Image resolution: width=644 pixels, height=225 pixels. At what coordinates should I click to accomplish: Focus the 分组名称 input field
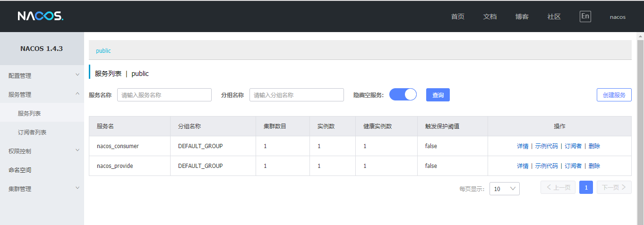(x=296, y=95)
